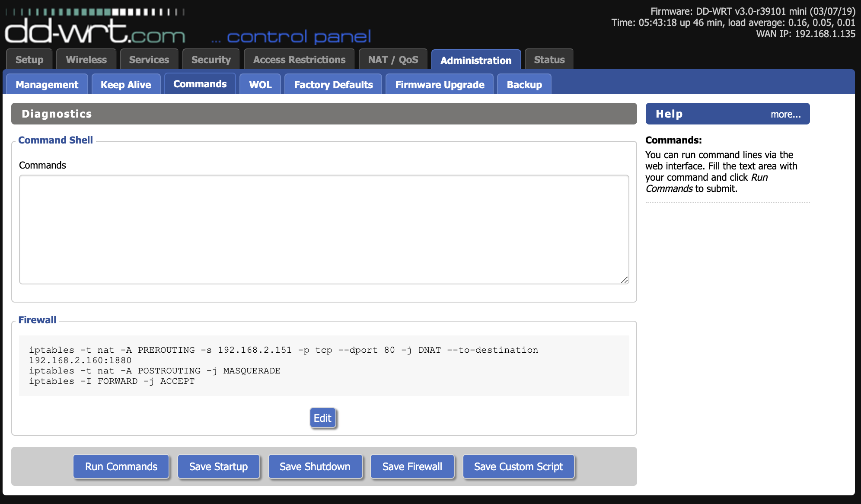Select the Commands sub-tab
The height and width of the screenshot is (504, 861).
200,84
